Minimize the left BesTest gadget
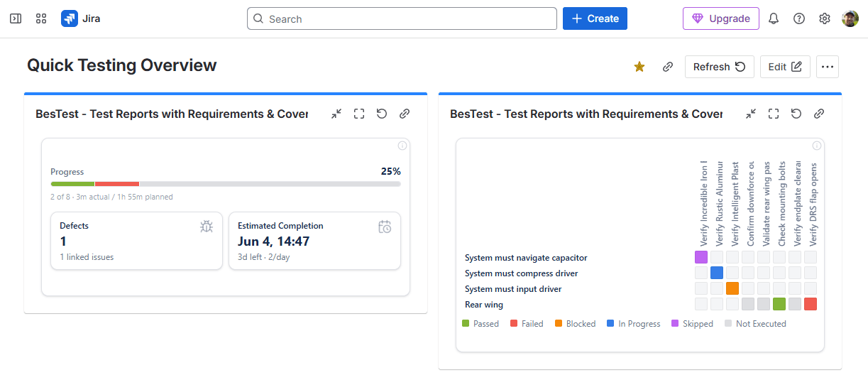Image resolution: width=868 pixels, height=375 pixels. click(x=336, y=114)
